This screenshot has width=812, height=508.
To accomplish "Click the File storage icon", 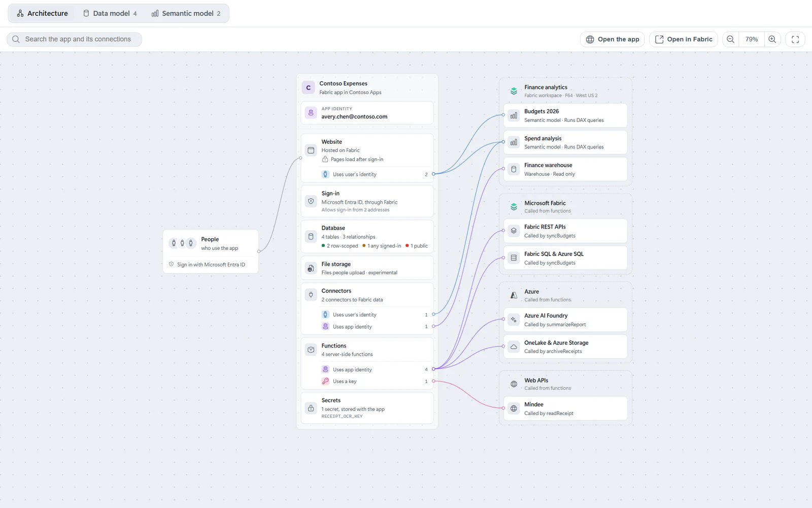I will click(311, 268).
